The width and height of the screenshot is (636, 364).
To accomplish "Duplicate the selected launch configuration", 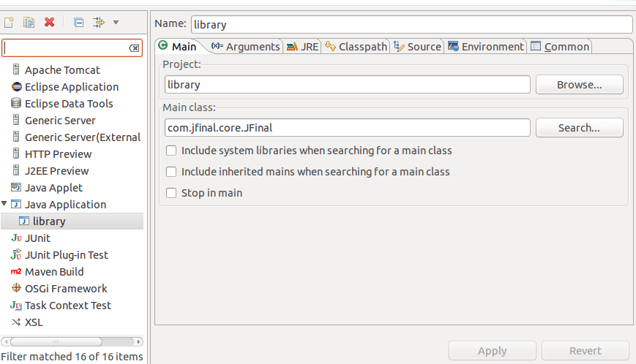I will click(x=29, y=22).
